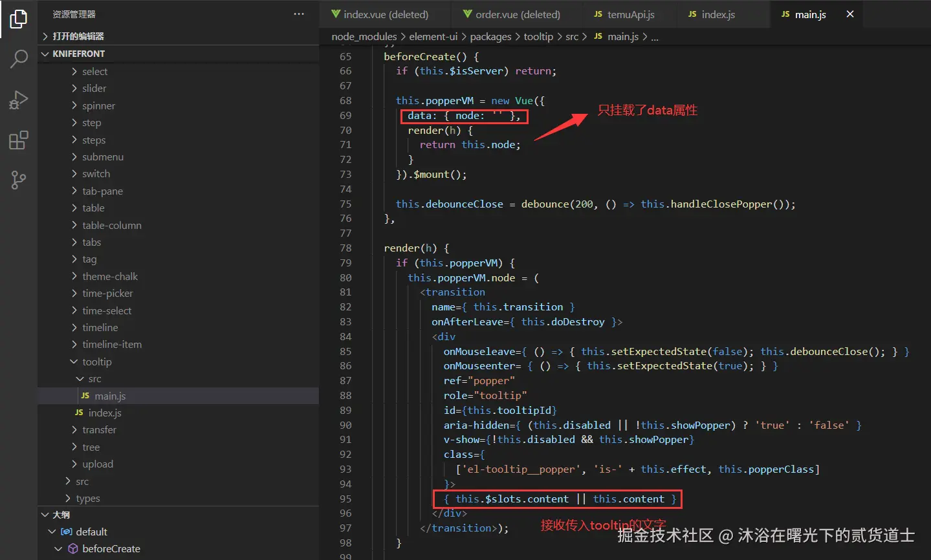The image size is (931, 560).
Task: Open the Run and Debug view
Action: pos(19,100)
